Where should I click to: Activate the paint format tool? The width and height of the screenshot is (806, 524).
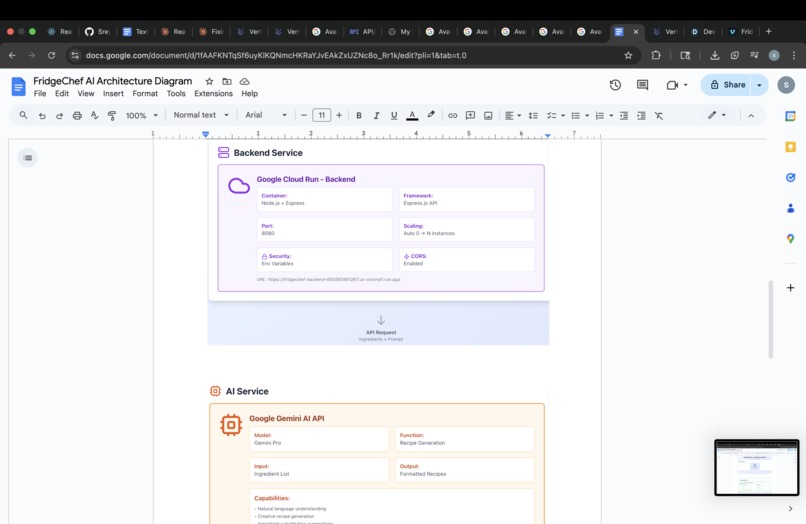pos(112,116)
